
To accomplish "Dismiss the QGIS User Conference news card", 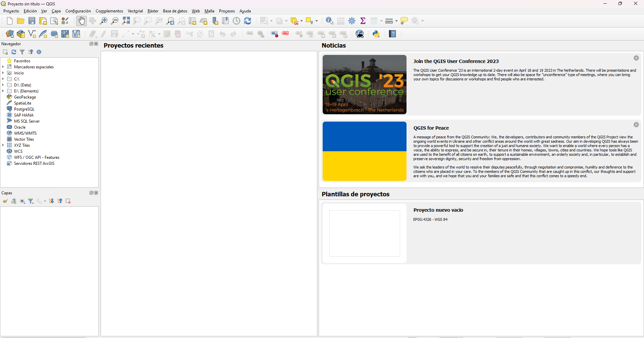I will (636, 58).
